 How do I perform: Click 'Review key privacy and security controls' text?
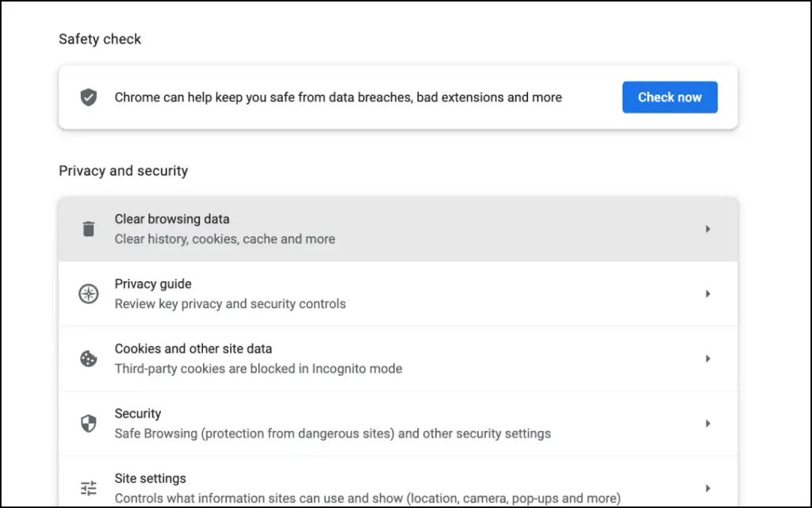coord(230,304)
